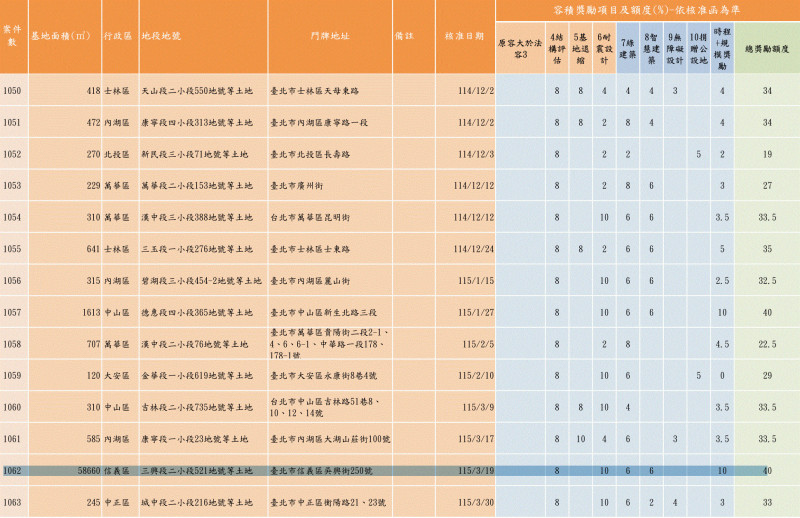Click the 門牌地址 column header
The image size is (800, 518).
pyautogui.click(x=330, y=36)
